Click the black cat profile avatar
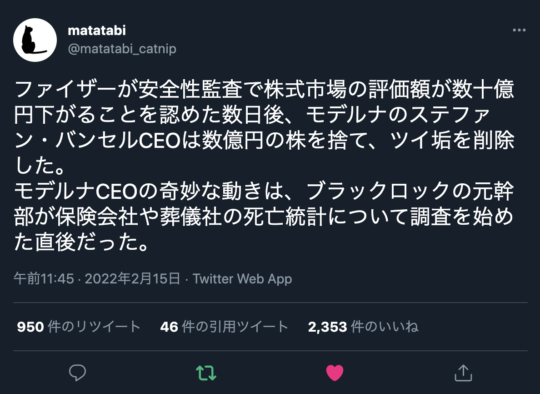 coord(35,40)
